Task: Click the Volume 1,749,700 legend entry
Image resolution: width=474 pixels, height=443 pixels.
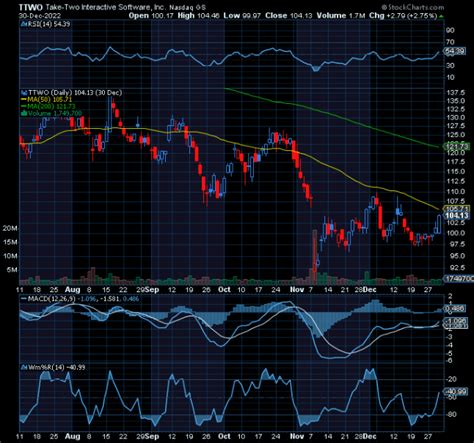Action: click(x=55, y=113)
